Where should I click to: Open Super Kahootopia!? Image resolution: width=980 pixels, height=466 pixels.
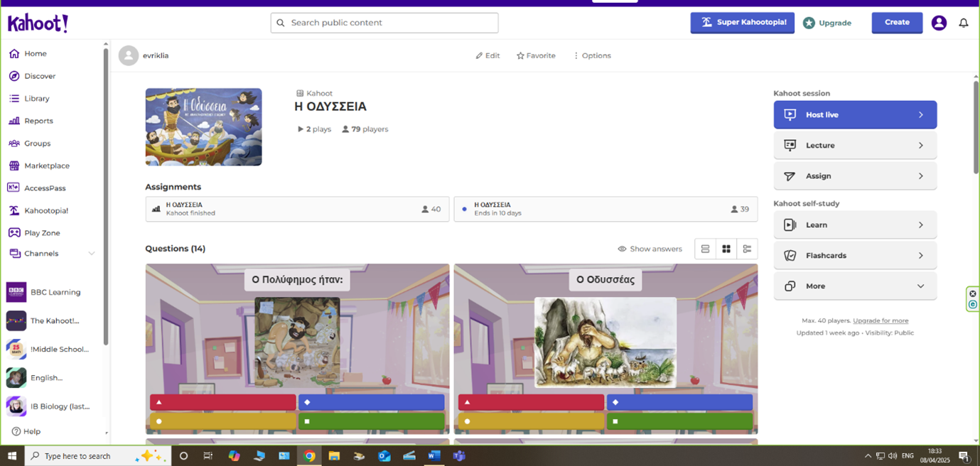[743, 23]
